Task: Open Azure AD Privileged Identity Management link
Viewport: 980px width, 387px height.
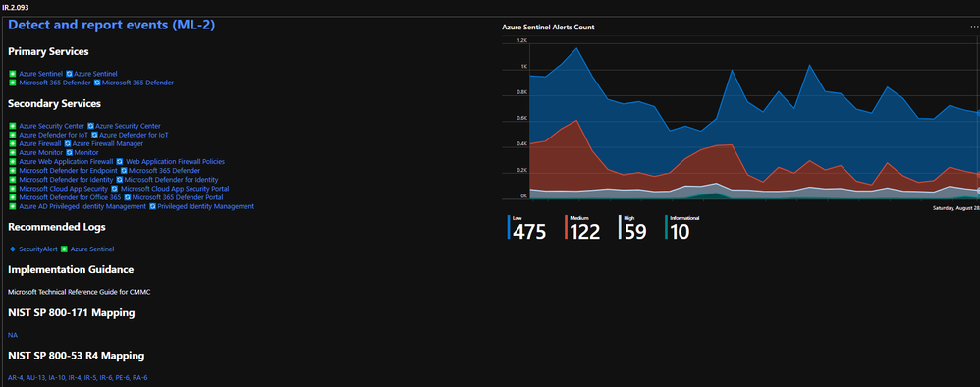Action: [x=82, y=206]
